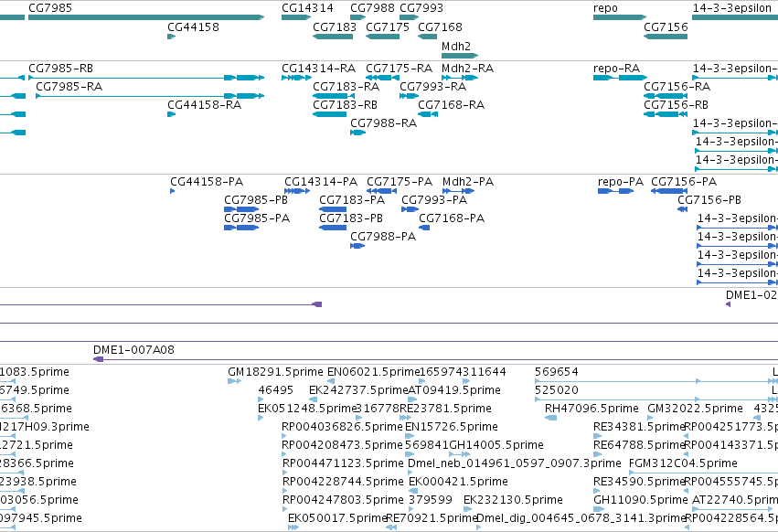Click the CG7168 gene label
This screenshot has width=778, height=532.
click(440, 27)
